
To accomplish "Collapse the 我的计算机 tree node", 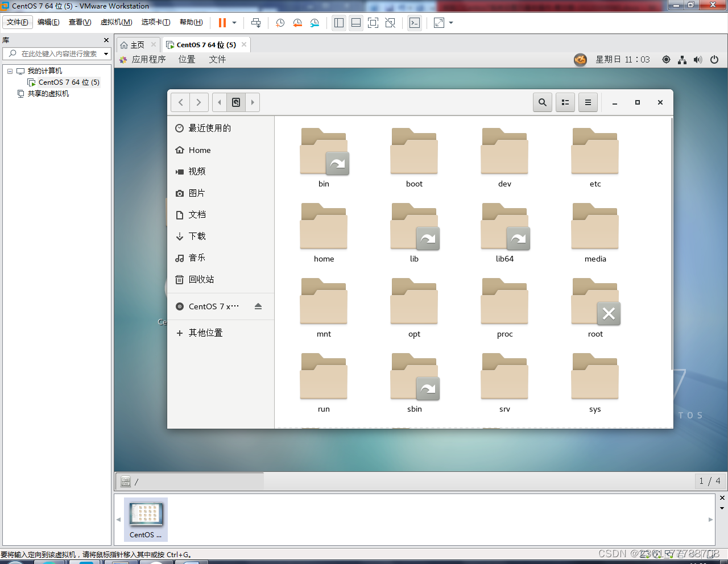I will tap(10, 71).
